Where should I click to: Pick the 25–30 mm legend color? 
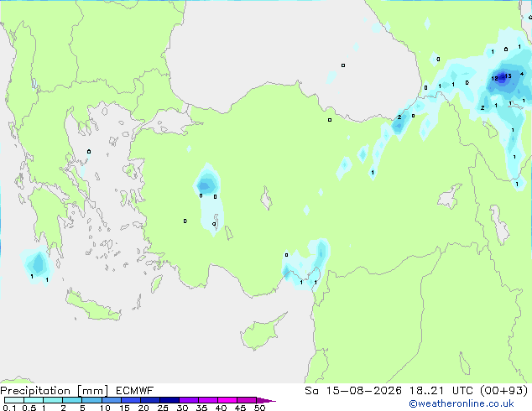[x=169, y=400]
